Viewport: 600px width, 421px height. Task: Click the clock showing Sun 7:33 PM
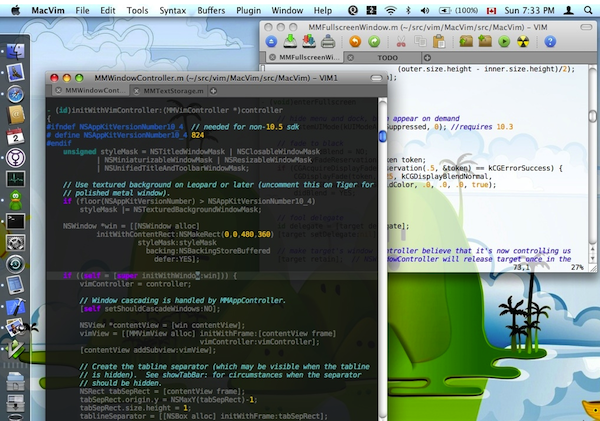pos(529,10)
